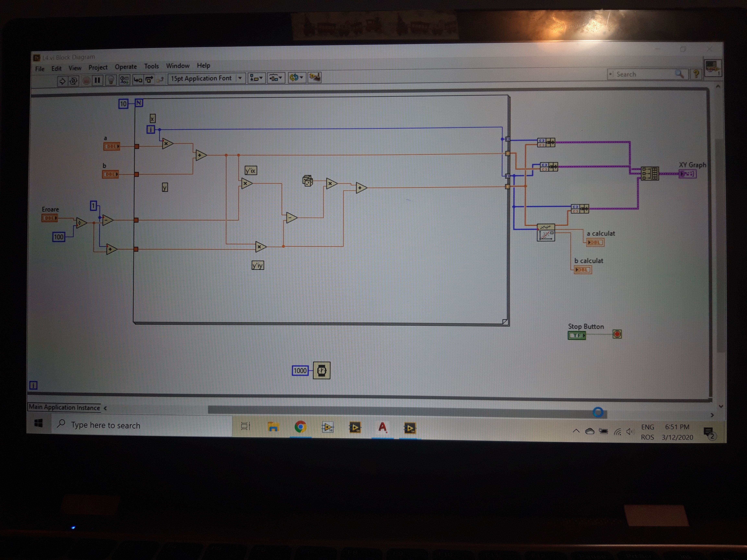Select the random number dice node

point(307,181)
